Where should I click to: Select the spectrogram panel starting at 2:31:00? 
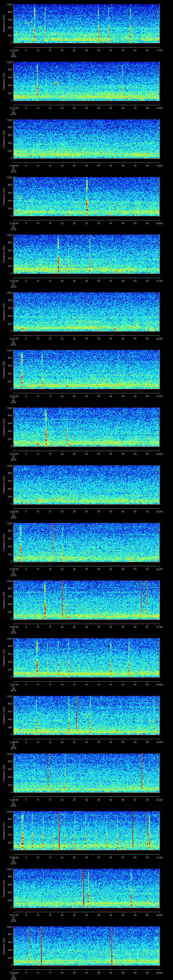click(x=87, y=888)
